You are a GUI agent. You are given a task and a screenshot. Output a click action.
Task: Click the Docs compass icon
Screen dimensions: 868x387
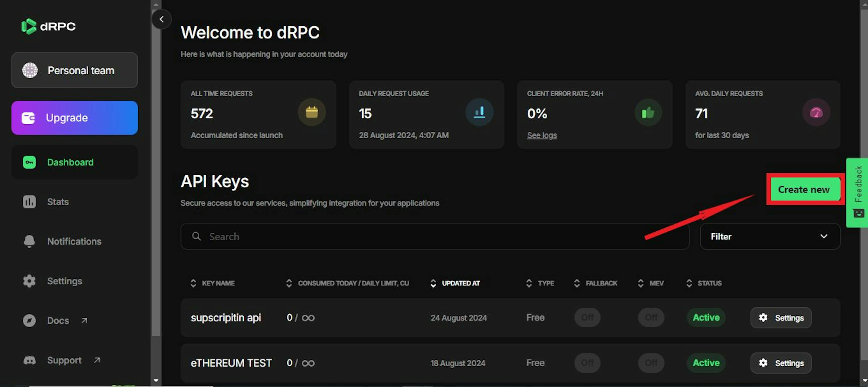(x=29, y=321)
